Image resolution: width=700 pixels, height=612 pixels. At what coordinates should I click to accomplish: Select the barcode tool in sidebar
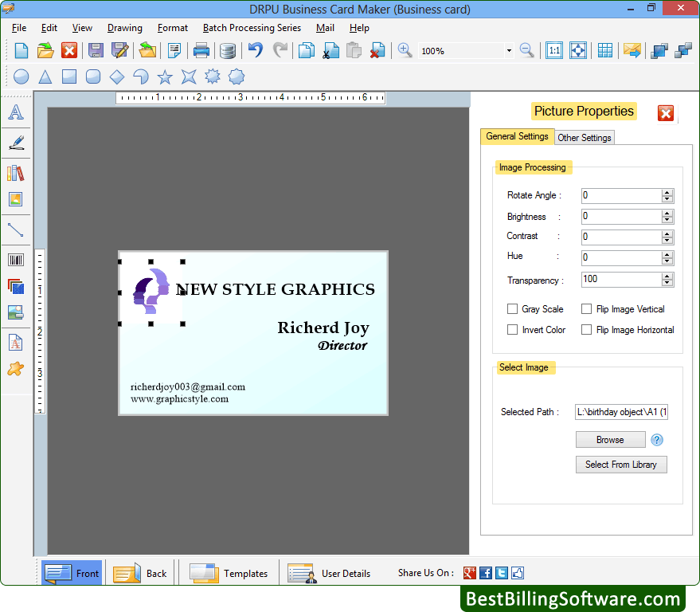[x=16, y=260]
